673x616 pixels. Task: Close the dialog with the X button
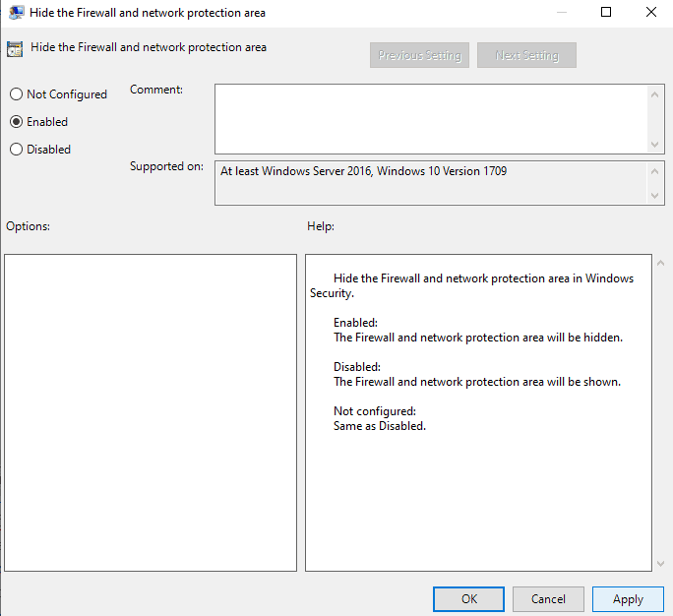(651, 12)
